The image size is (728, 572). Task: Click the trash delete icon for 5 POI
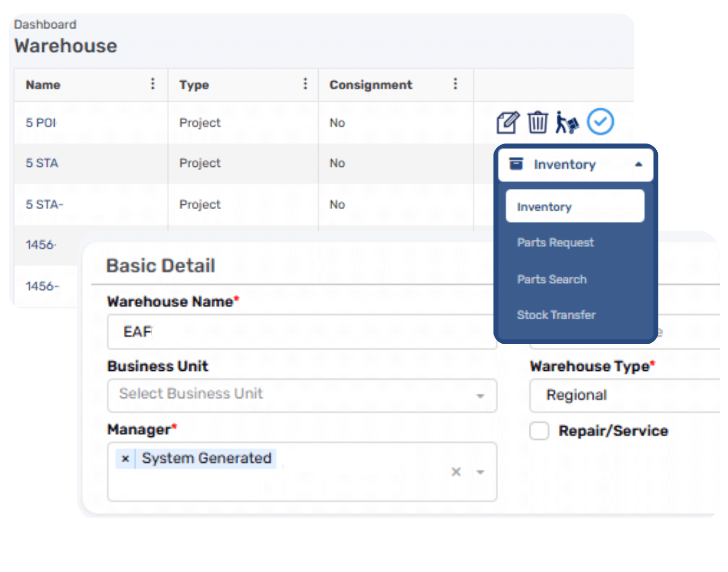[x=538, y=123]
